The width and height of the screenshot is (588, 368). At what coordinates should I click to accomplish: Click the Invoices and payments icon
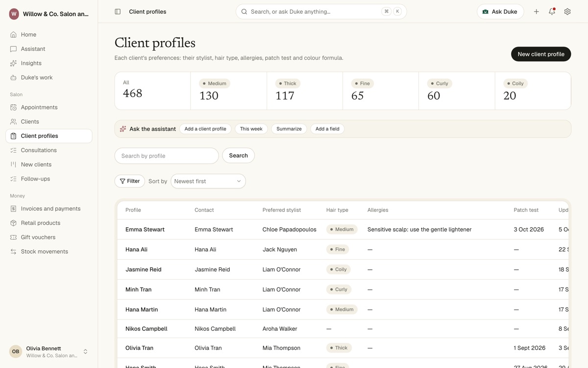[x=13, y=209]
